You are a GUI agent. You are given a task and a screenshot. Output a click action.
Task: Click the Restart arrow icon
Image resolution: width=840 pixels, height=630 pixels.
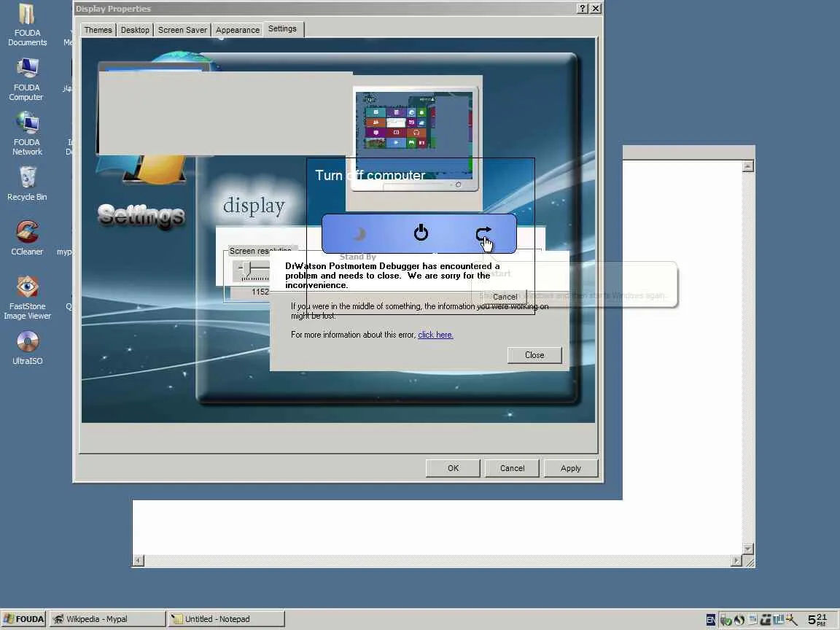pyautogui.click(x=483, y=234)
